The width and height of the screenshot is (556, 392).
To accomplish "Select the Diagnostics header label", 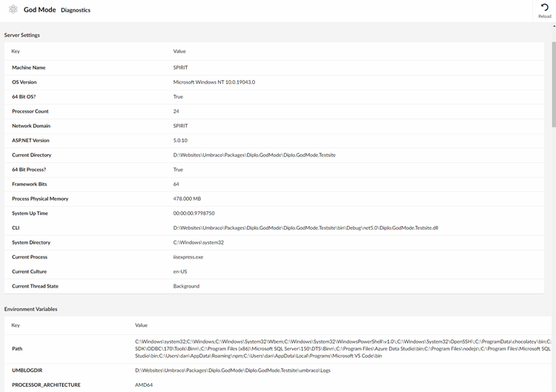I will [x=76, y=10].
